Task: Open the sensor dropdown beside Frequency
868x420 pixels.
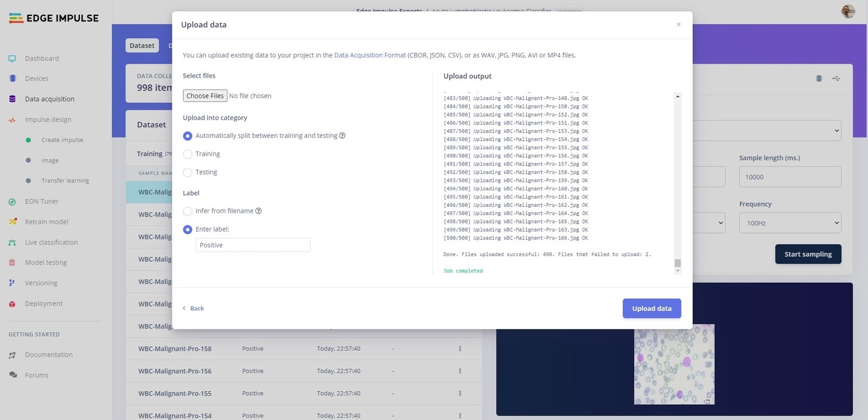Action: pos(709,223)
